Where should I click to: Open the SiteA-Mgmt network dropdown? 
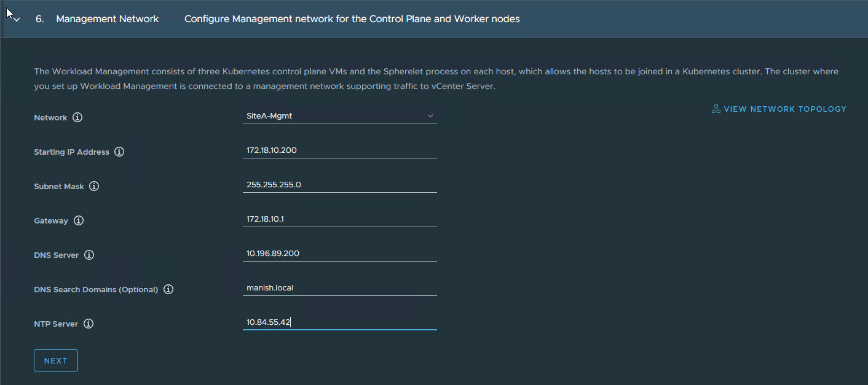pyautogui.click(x=339, y=115)
